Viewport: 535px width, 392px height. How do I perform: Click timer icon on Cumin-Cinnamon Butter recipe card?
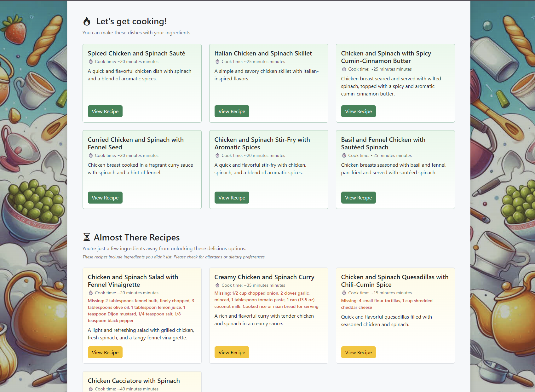coord(344,69)
